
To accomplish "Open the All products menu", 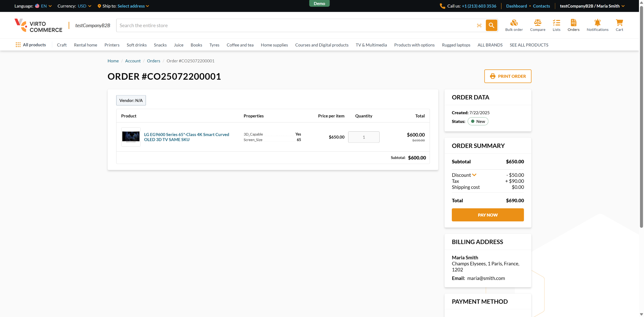I will pos(31,45).
